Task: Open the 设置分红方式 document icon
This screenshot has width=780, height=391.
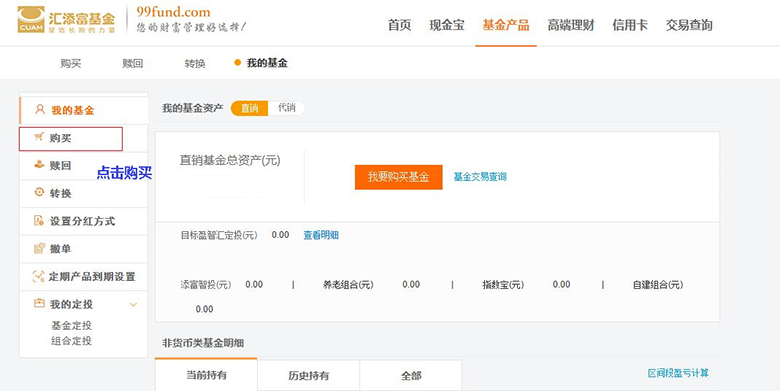Action: click(x=39, y=220)
